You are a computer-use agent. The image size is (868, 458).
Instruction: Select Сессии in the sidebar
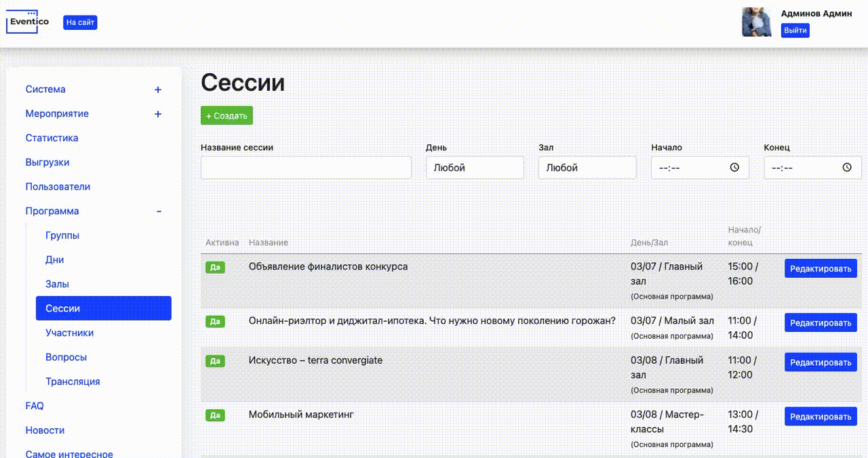coord(62,308)
